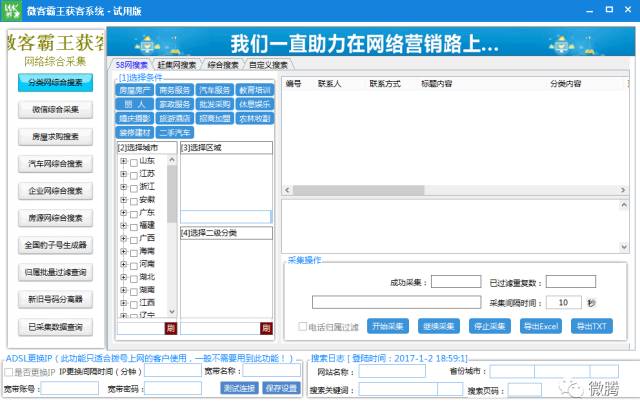
Task: Click the 采集间隔时间 field showing 10
Action: pyautogui.click(x=564, y=302)
